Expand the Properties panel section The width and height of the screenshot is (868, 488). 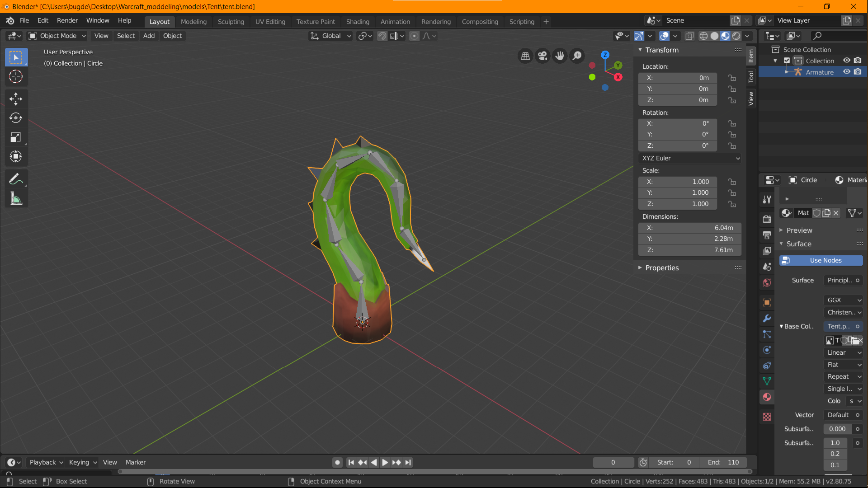tap(662, 267)
